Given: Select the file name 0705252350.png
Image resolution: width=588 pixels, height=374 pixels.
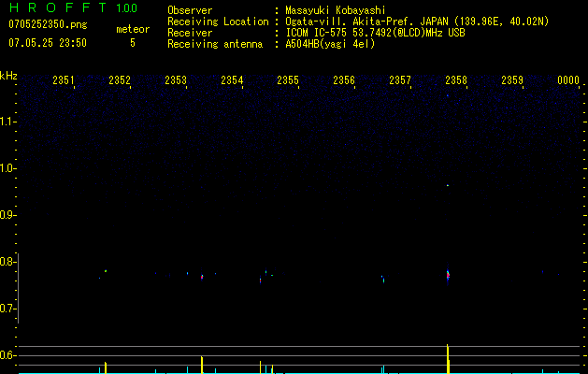Looking at the screenshot, I should (48, 24).
